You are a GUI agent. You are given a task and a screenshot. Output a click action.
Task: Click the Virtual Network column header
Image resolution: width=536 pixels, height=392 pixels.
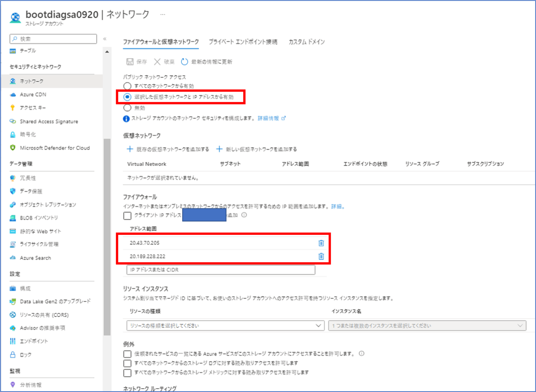[147, 164]
